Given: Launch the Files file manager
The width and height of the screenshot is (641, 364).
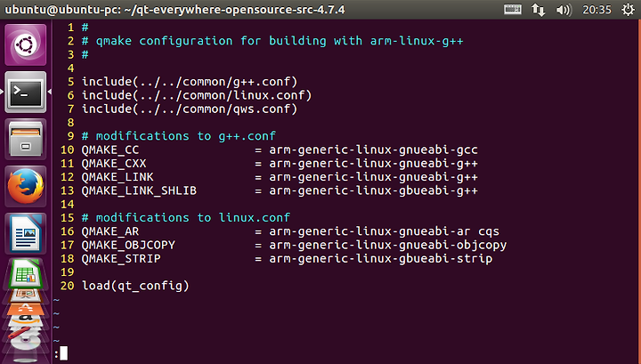Looking at the screenshot, I should click(25, 139).
